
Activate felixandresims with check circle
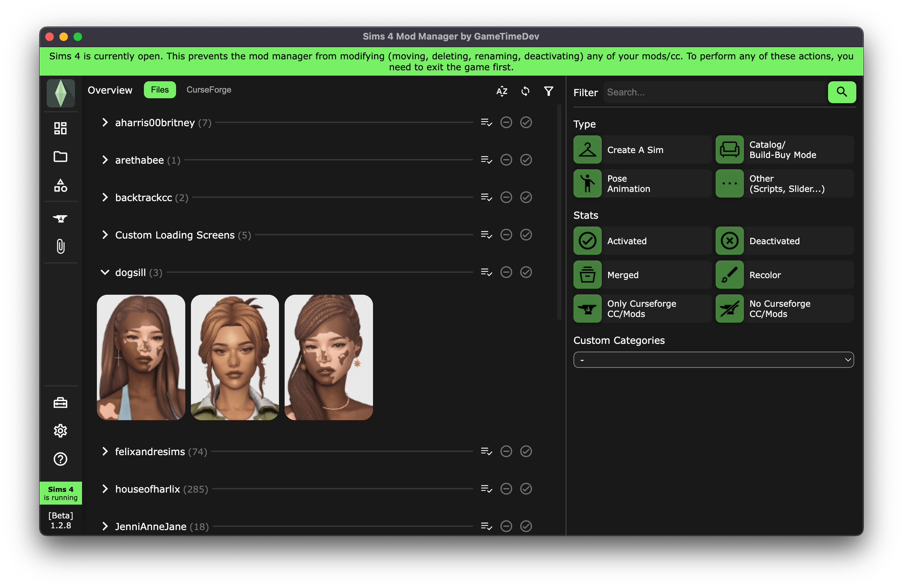pyautogui.click(x=526, y=452)
